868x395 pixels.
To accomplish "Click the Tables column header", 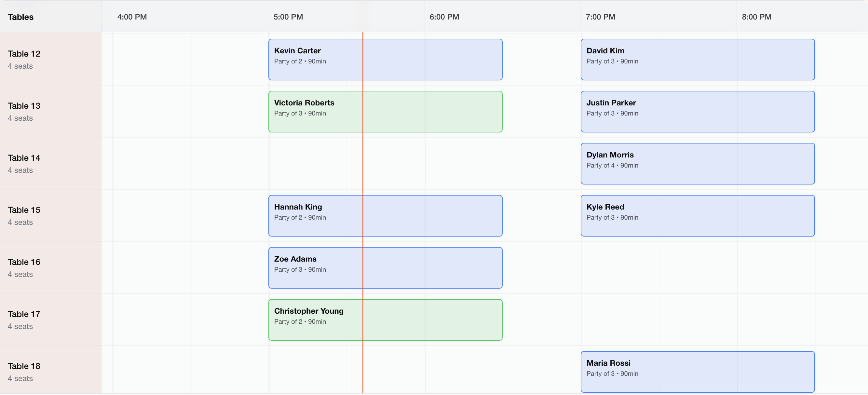I will click(x=21, y=17).
